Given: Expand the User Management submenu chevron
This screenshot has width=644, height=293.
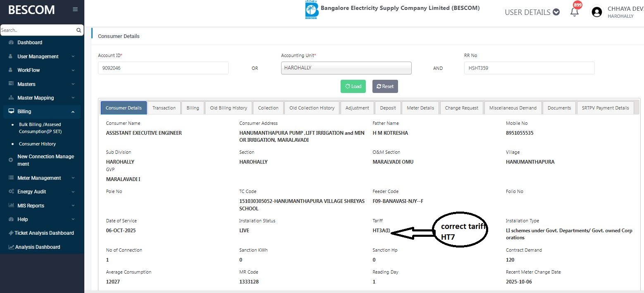Looking at the screenshot, I should click(x=73, y=57).
